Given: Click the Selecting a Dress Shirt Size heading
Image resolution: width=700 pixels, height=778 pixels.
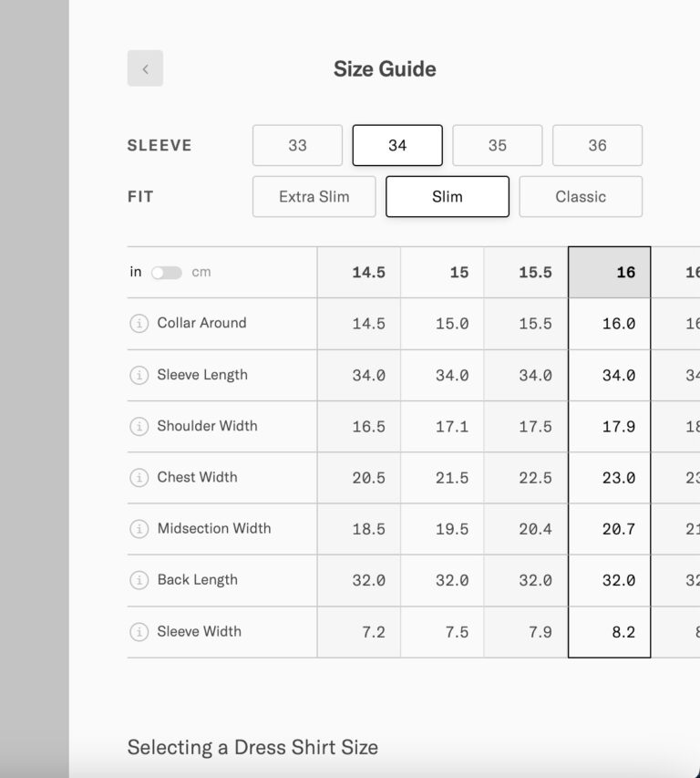Looking at the screenshot, I should tap(253, 747).
